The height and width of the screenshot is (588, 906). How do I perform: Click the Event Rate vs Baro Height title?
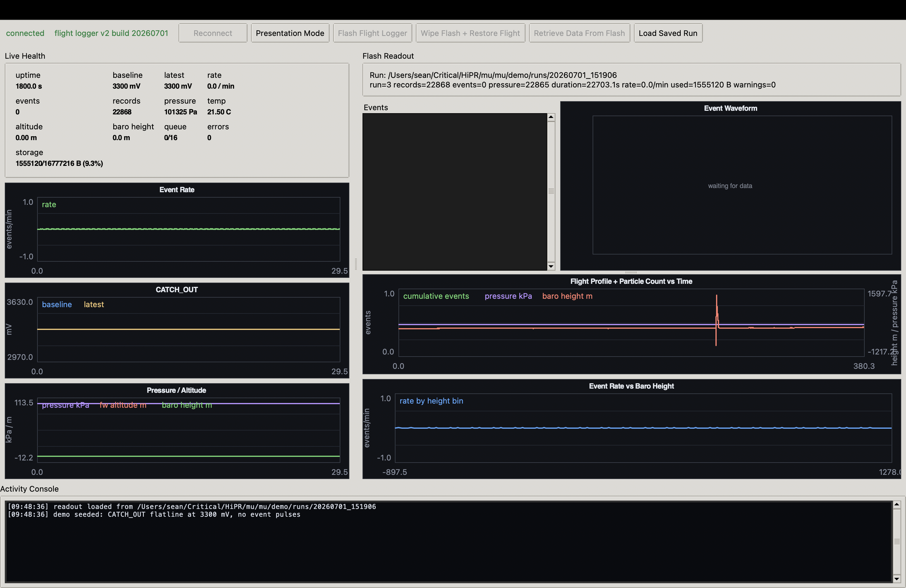[x=631, y=387]
